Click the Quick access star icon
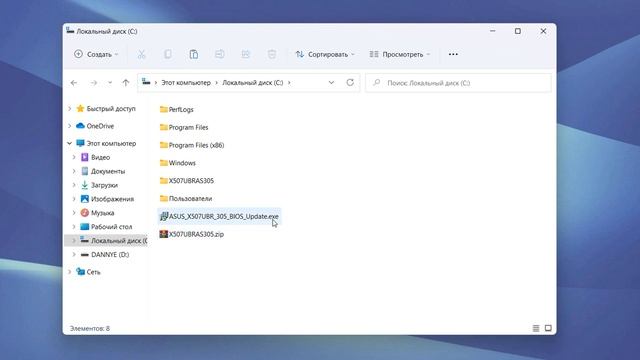The image size is (640, 360). [80, 109]
